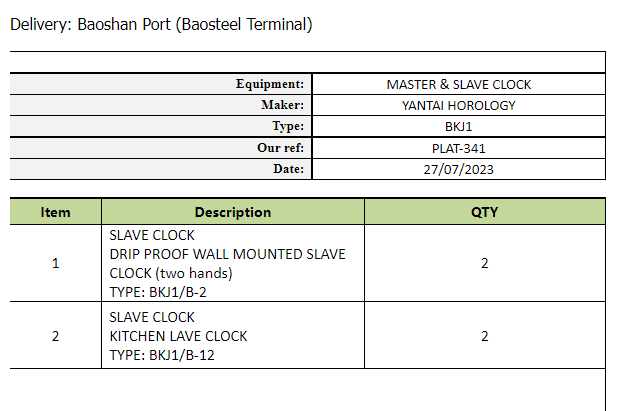Click the Our ref label cell
The height and width of the screenshot is (411, 634).
tap(161, 148)
